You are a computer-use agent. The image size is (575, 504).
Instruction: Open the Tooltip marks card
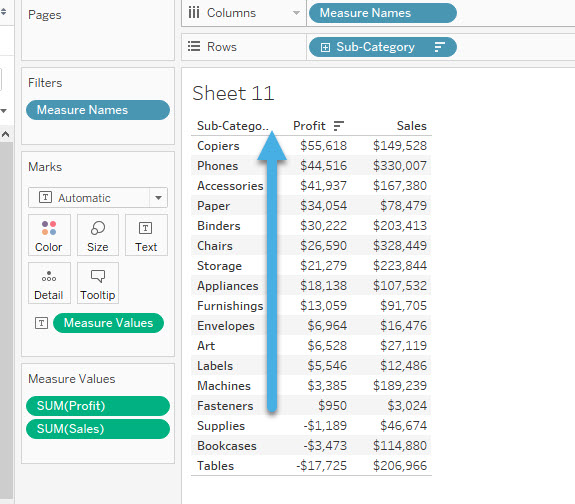[x=98, y=283]
